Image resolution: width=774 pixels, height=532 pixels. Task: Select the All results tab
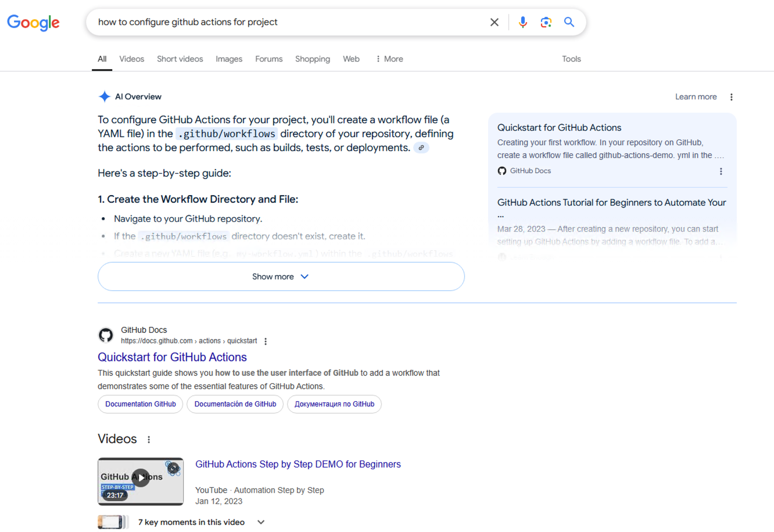[x=102, y=59]
